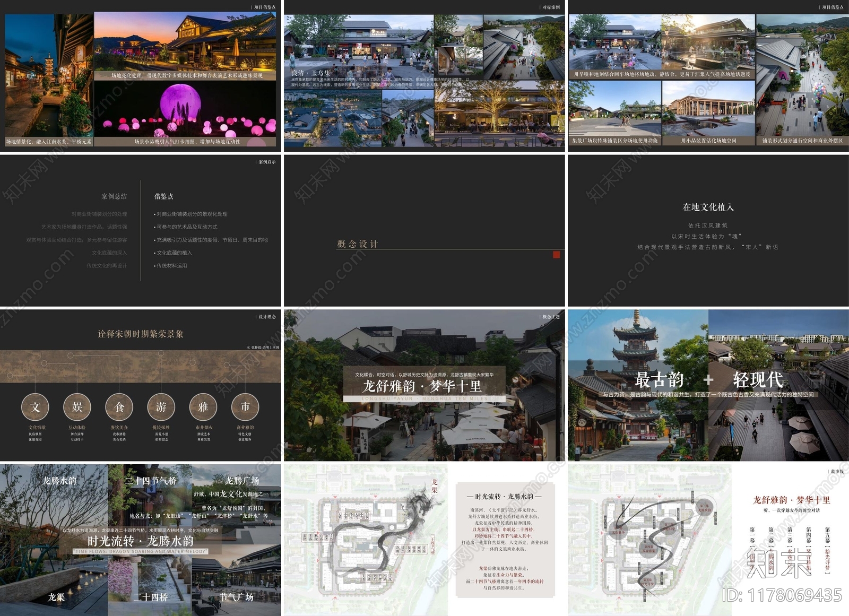
Task: Select the 游 circle icon
Action: pyautogui.click(x=161, y=407)
